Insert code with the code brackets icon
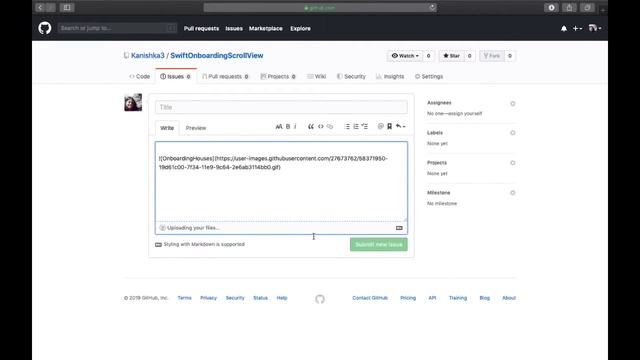The width and height of the screenshot is (640, 360). click(321, 127)
